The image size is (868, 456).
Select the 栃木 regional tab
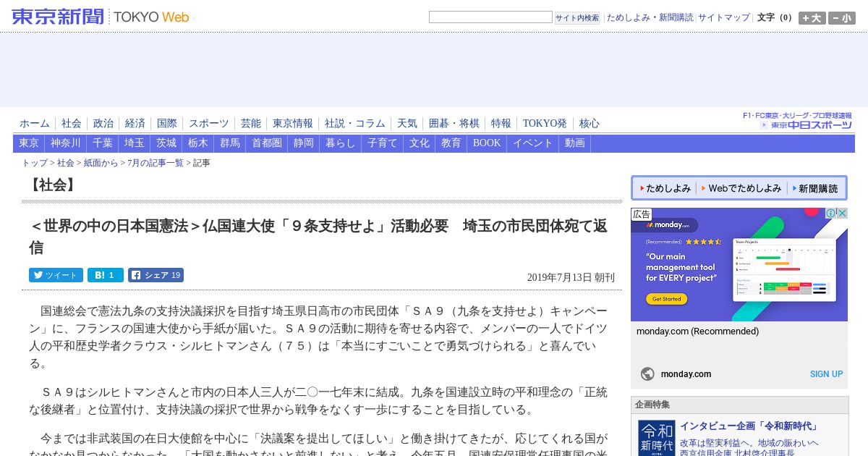tap(198, 143)
